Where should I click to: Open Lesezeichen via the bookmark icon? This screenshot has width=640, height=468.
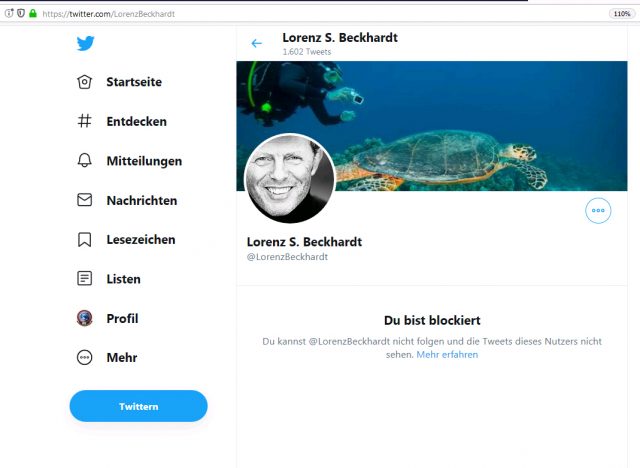coord(85,240)
